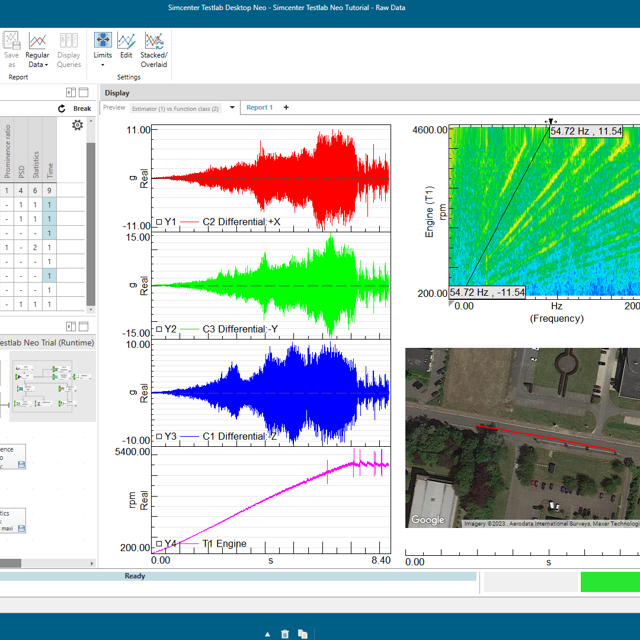Select the Statistics count cell showing 6
This screenshot has height=640, width=640.
(35, 190)
